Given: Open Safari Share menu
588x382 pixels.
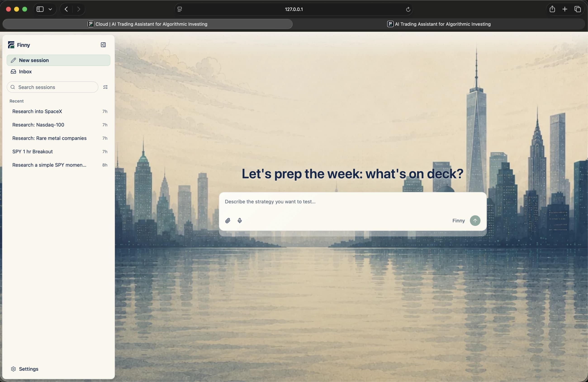Looking at the screenshot, I should (x=552, y=9).
